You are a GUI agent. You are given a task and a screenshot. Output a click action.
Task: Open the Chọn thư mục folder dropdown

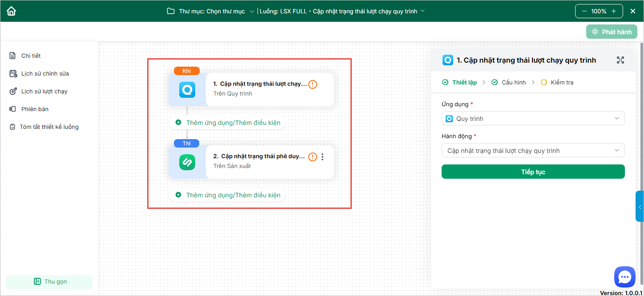[217, 11]
